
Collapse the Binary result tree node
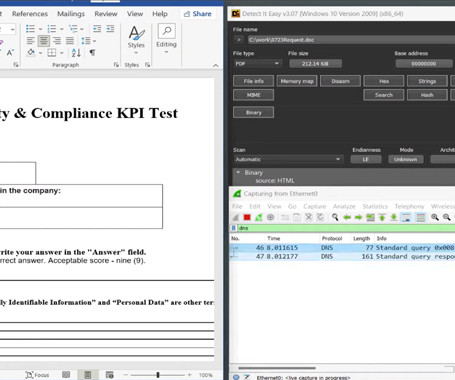(x=238, y=172)
